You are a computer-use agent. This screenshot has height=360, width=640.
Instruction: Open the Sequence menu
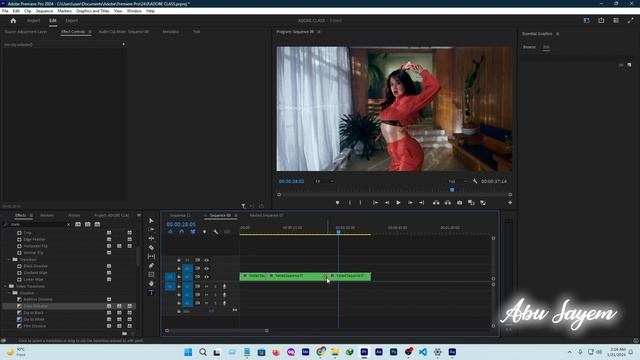[x=44, y=11]
